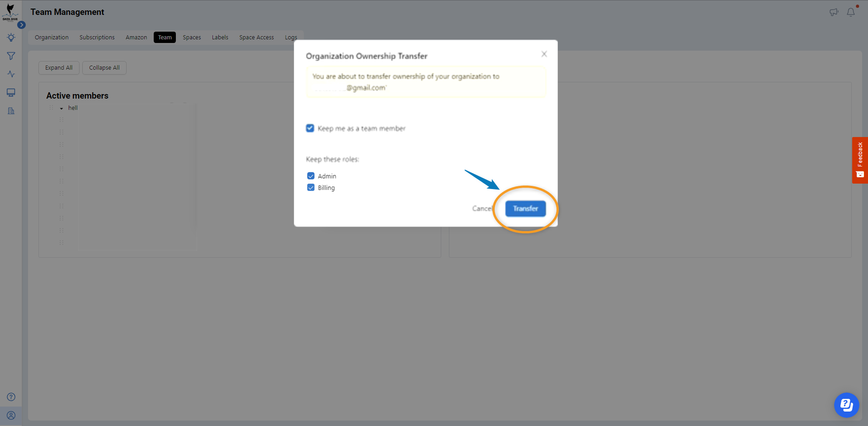This screenshot has width=868, height=426.
Task: Open the activity pulse sidebar icon
Action: [11, 74]
